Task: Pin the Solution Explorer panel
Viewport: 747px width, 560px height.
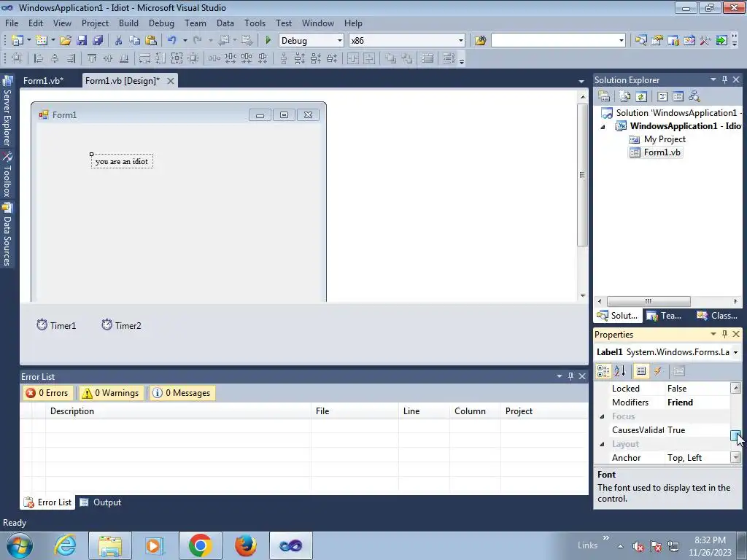Action: 724,79
